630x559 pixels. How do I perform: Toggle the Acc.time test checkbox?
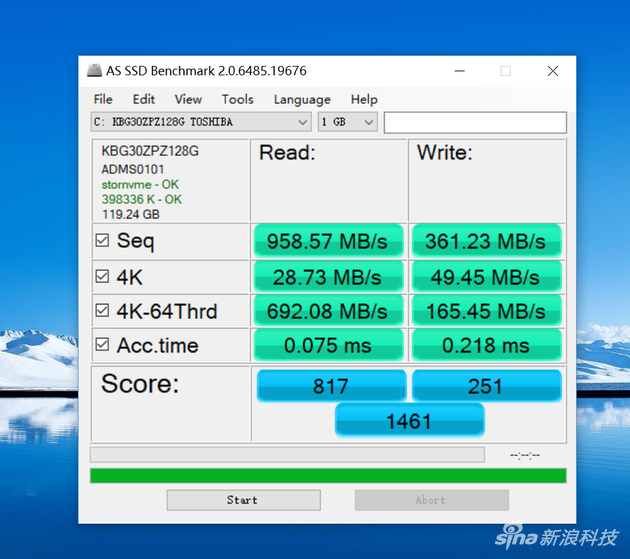tap(102, 344)
